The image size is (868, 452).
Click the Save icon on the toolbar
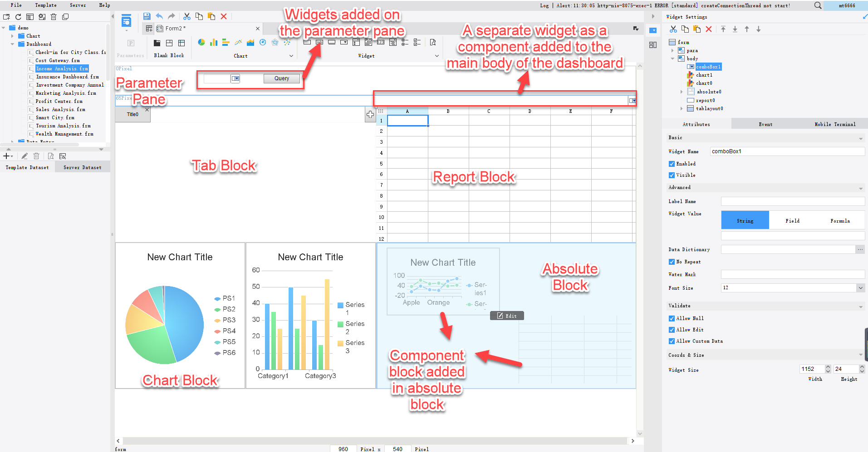147,16
